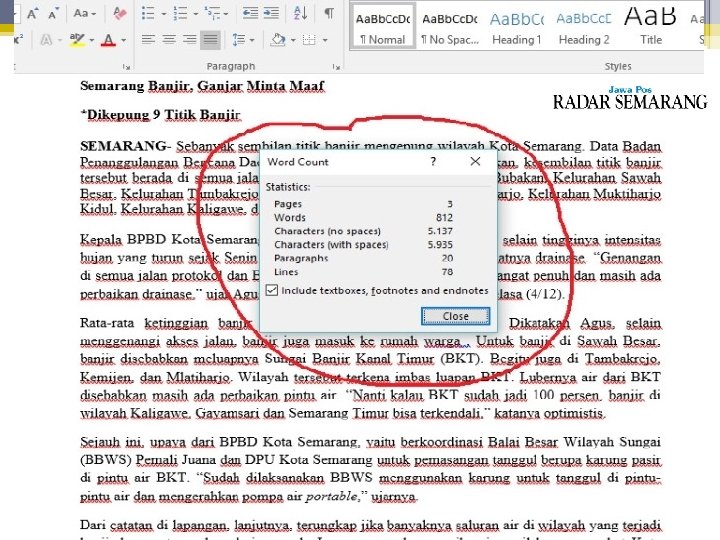Apply superscript formatting (x²)
This screenshot has width=720, height=540.
pos(19,40)
